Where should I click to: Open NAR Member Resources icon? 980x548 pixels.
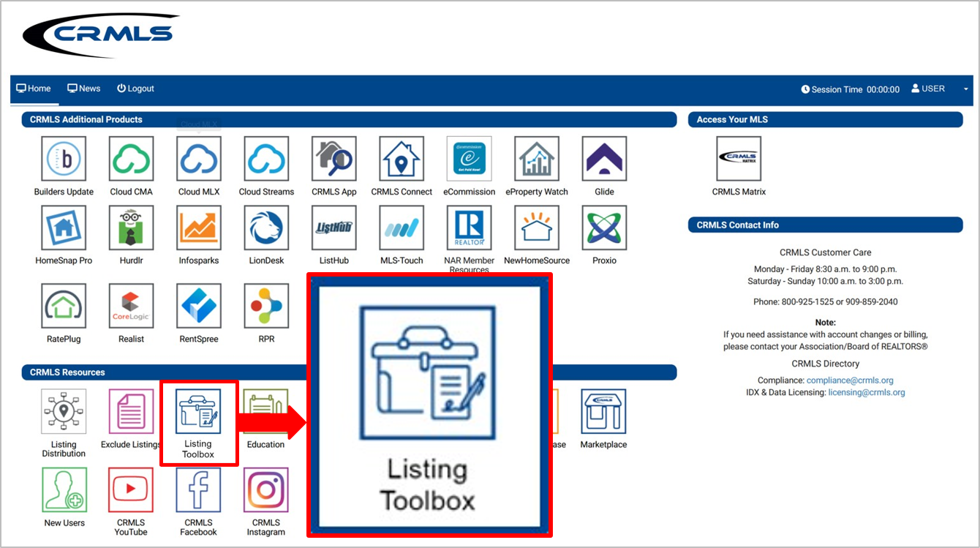pos(469,228)
